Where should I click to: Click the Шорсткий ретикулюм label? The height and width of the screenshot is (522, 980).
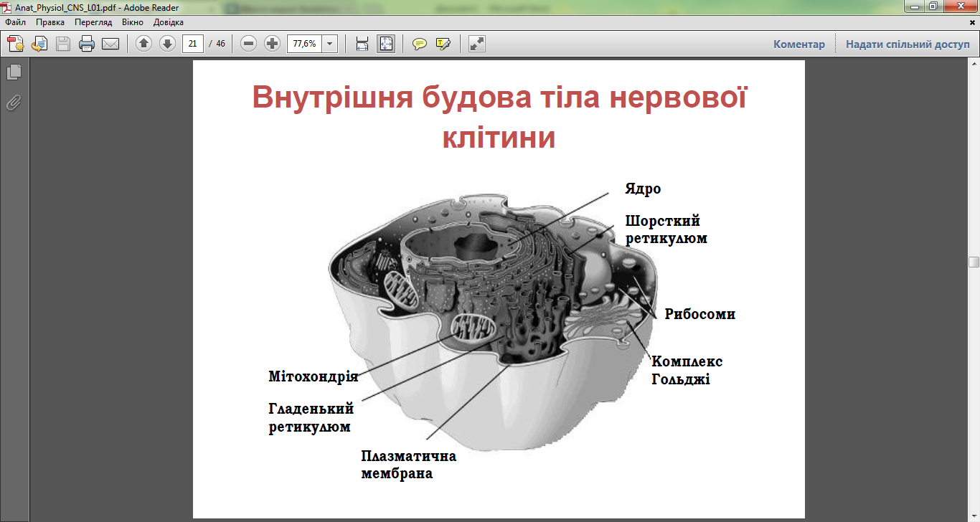pyautogui.click(x=666, y=229)
